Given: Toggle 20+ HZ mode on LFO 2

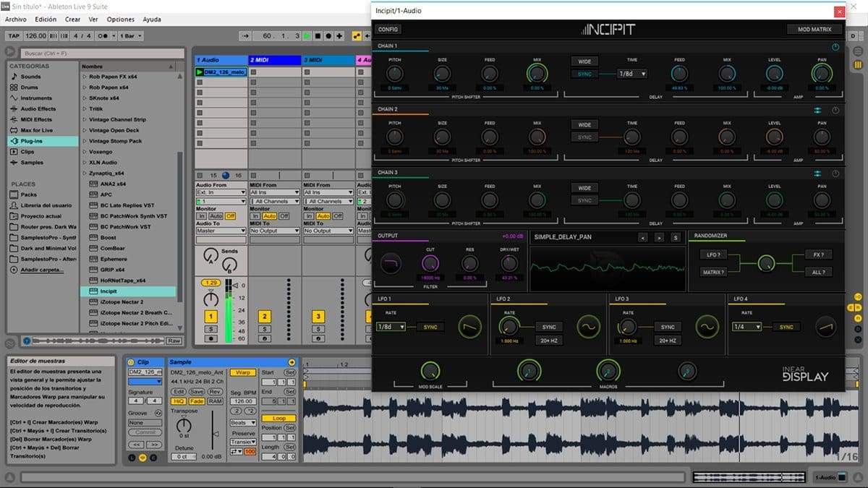Looking at the screenshot, I should 549,341.
